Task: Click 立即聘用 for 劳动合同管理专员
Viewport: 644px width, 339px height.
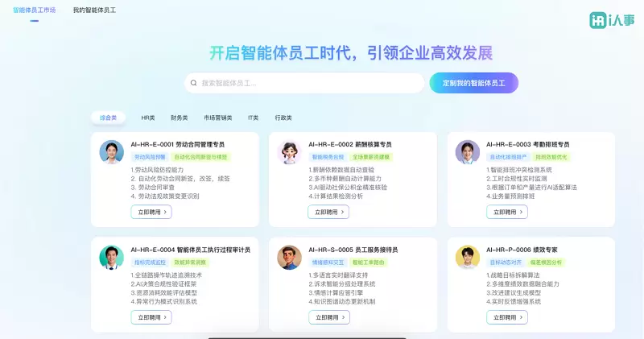Action: tap(151, 212)
